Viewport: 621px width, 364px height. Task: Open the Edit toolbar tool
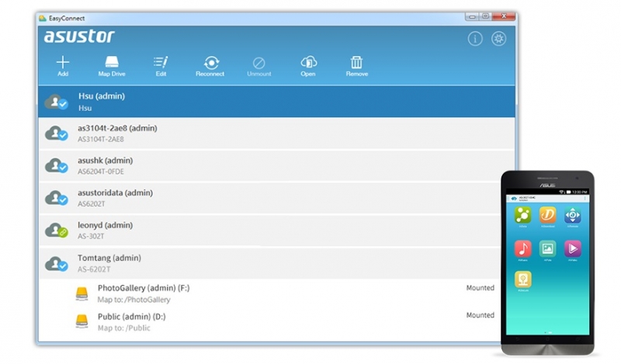pos(161,62)
